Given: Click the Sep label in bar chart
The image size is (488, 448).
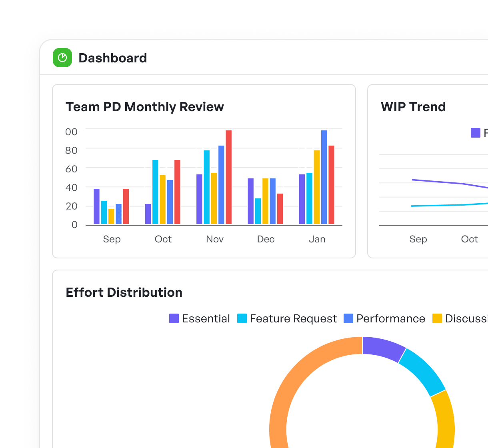Looking at the screenshot, I should point(112,239).
